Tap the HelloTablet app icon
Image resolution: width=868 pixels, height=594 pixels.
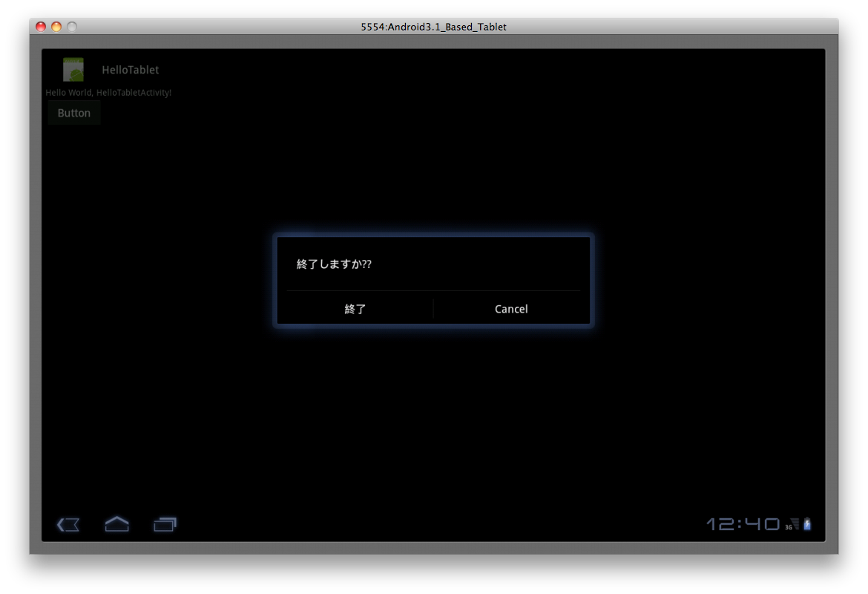73,69
